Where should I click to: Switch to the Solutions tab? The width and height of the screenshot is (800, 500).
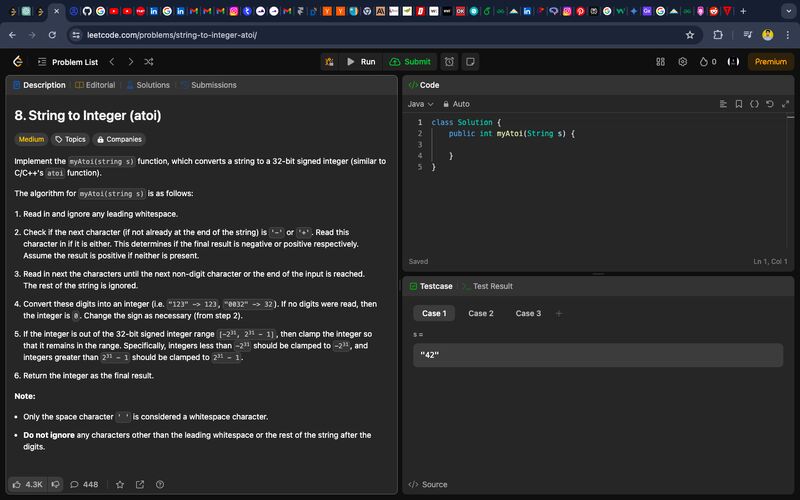(148, 85)
